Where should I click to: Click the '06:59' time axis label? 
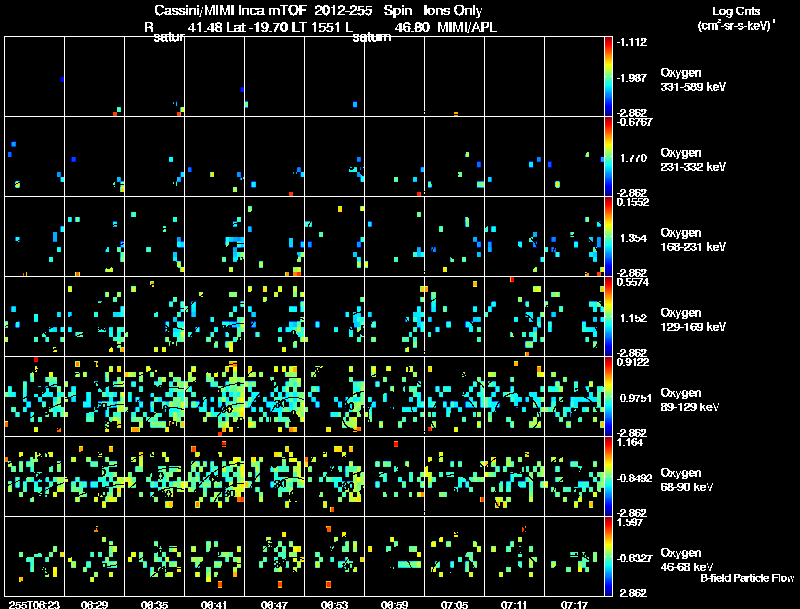coord(394,604)
